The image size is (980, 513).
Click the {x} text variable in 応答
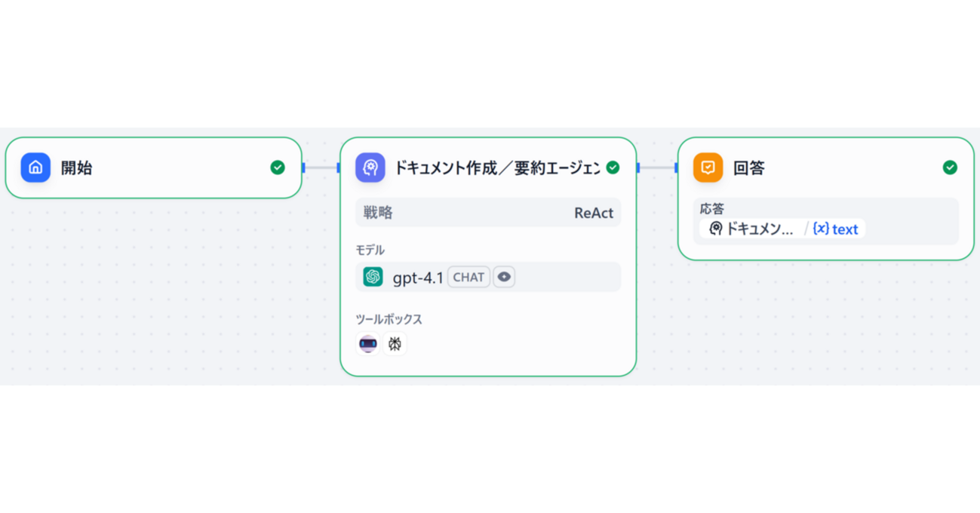(x=835, y=229)
